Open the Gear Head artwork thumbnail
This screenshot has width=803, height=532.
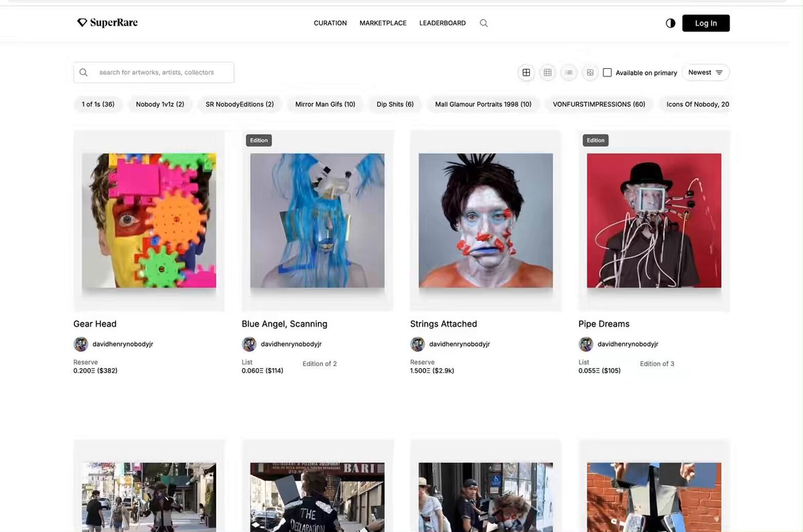pos(149,221)
